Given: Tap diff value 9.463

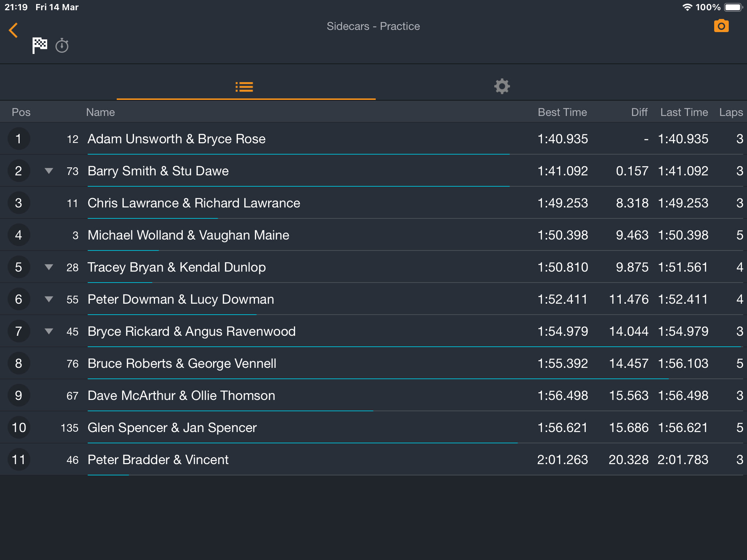Looking at the screenshot, I should 632,235.
